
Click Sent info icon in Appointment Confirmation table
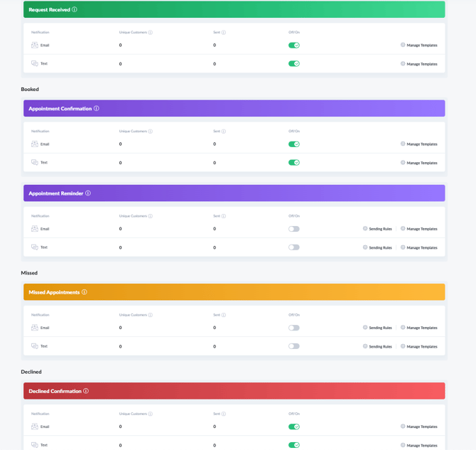tap(224, 132)
